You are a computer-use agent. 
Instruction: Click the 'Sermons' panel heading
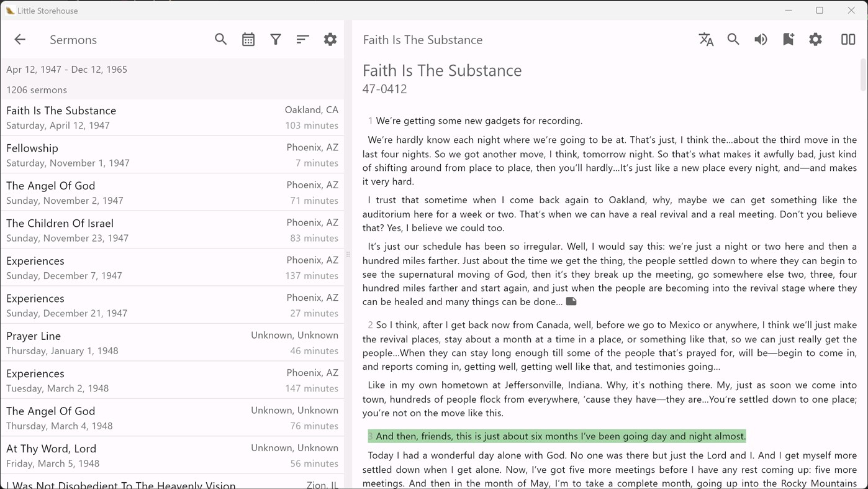click(x=73, y=40)
